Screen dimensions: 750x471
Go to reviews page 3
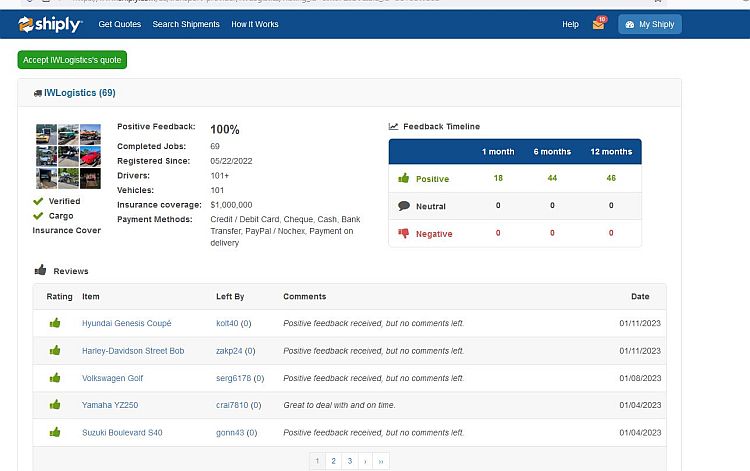click(x=350, y=461)
